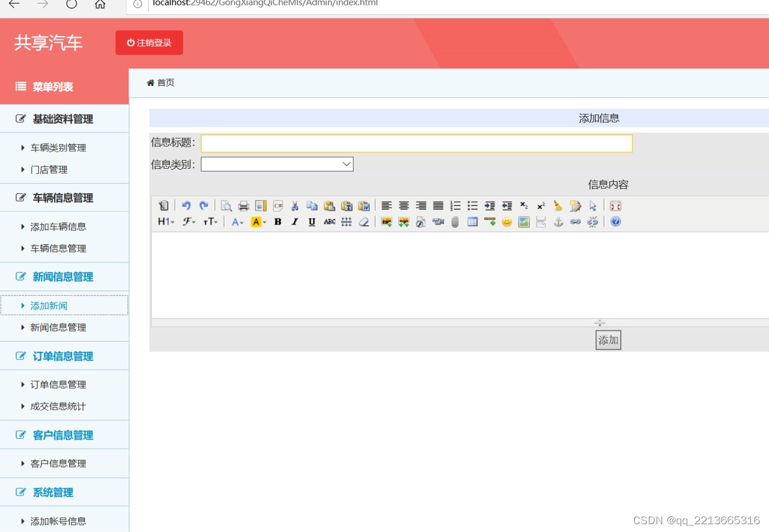Open the editor about/help icon

click(x=615, y=222)
